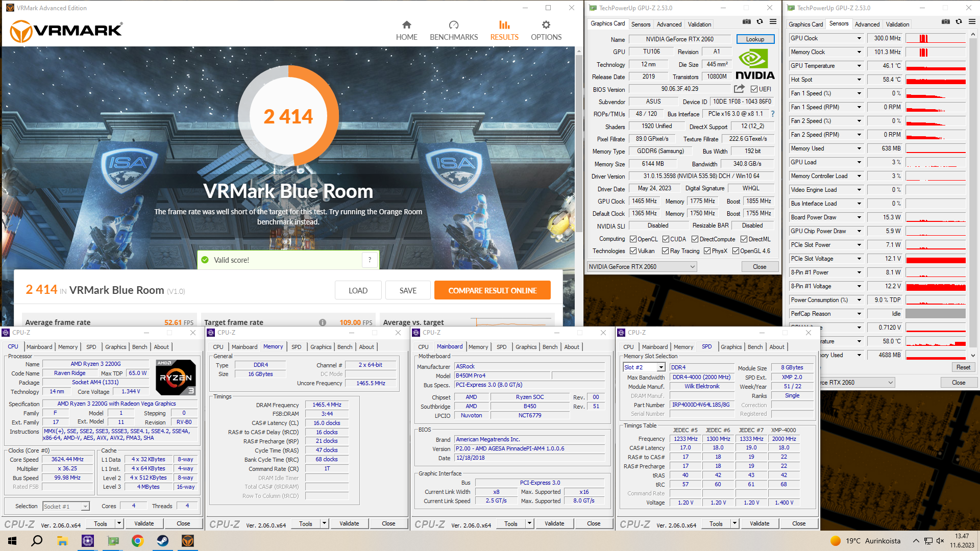980x551 pixels.
Task: Open Chrome from taskbar
Action: point(137,541)
